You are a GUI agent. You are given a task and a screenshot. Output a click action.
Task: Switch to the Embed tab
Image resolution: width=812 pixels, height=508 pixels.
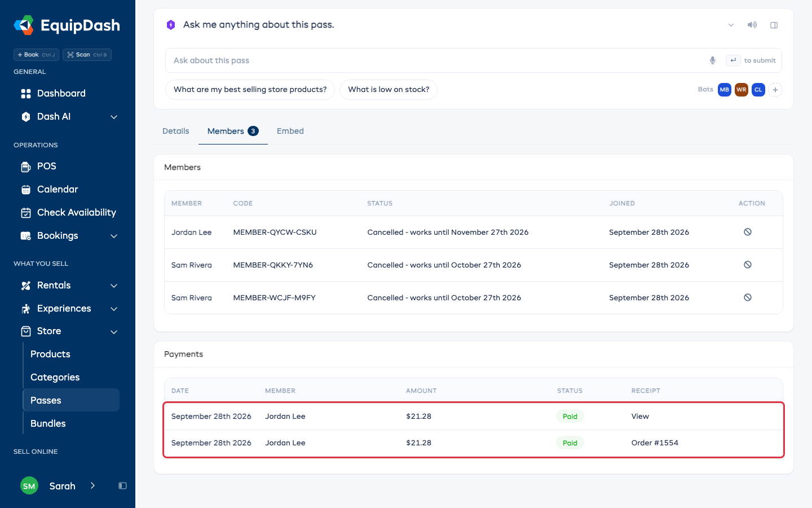[x=290, y=131]
